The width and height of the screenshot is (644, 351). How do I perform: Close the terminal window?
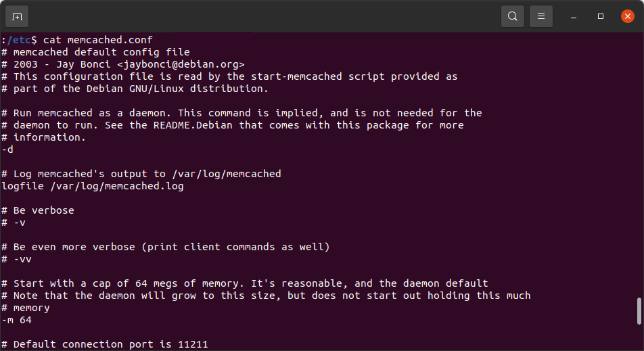coord(627,16)
